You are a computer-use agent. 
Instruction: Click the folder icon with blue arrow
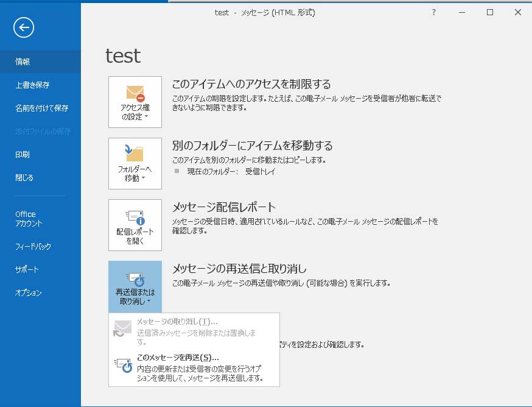click(x=135, y=153)
